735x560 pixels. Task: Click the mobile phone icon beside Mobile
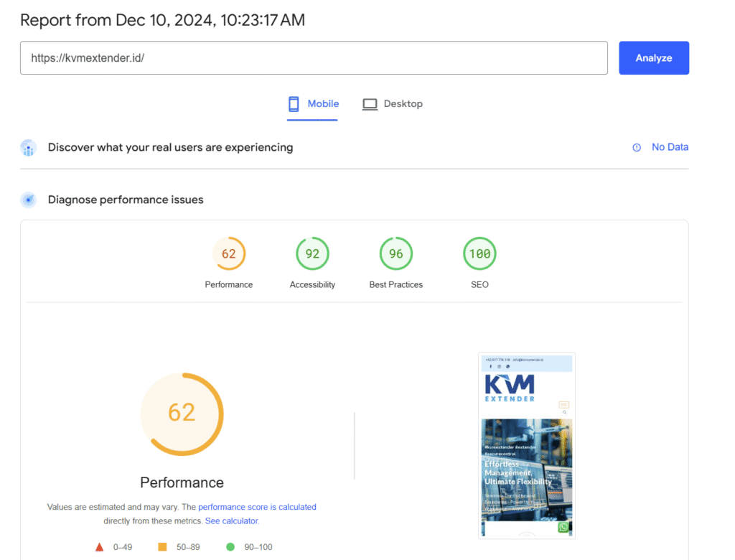(295, 103)
